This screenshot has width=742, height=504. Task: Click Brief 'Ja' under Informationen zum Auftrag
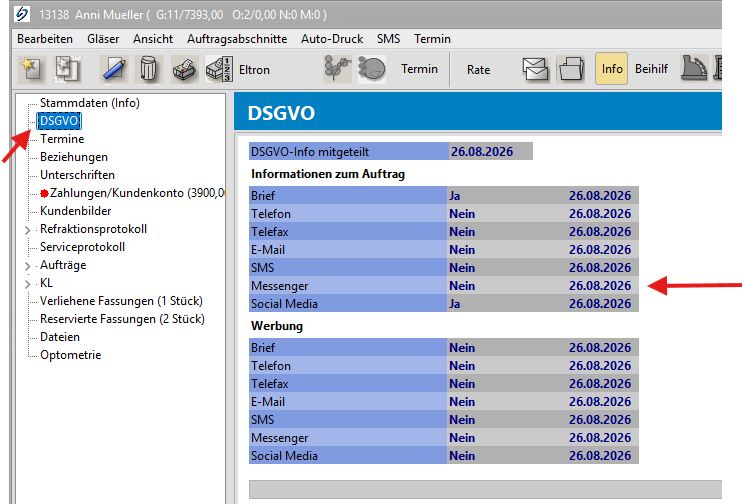[455, 195]
